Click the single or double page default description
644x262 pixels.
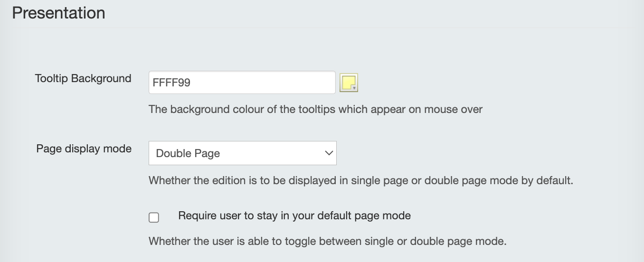361,181
